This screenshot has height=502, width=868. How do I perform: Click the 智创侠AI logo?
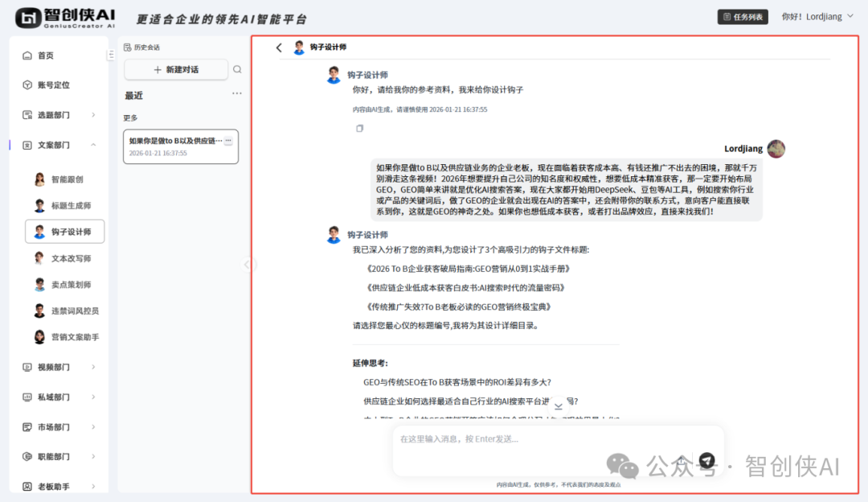click(65, 18)
